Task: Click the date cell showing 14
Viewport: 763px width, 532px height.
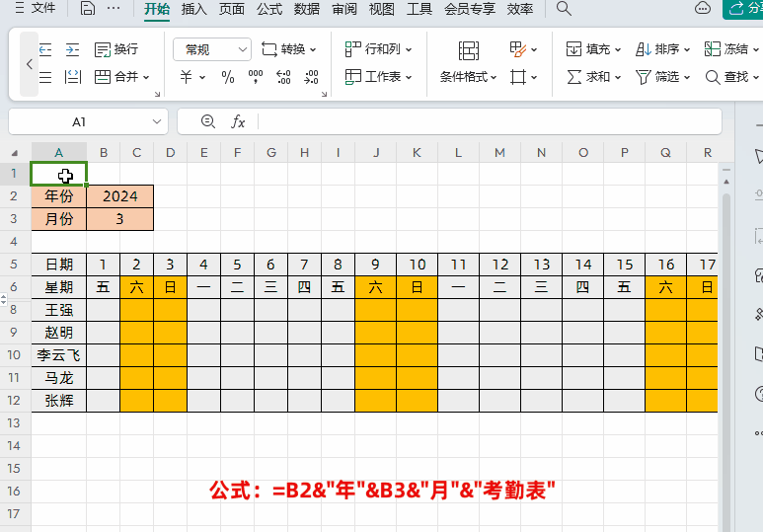Action: pyautogui.click(x=583, y=265)
